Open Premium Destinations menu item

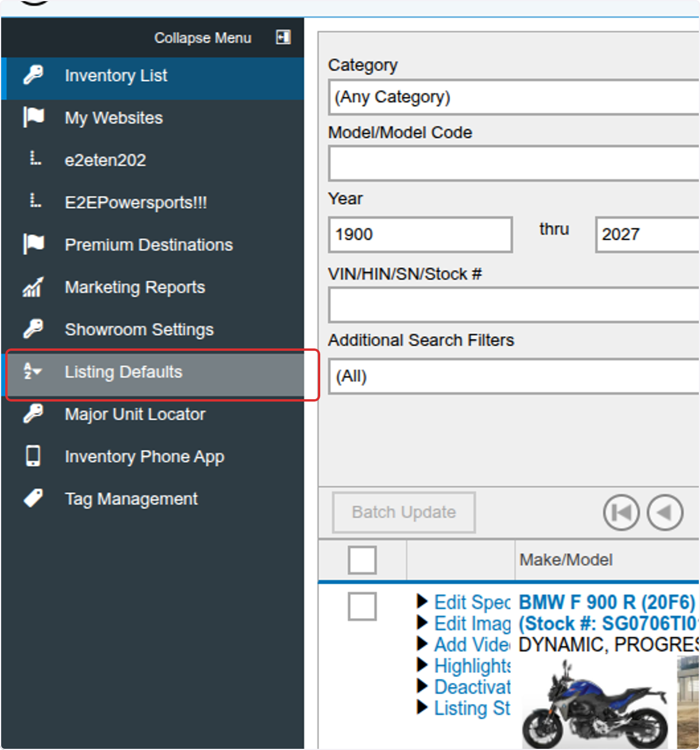[x=153, y=245]
